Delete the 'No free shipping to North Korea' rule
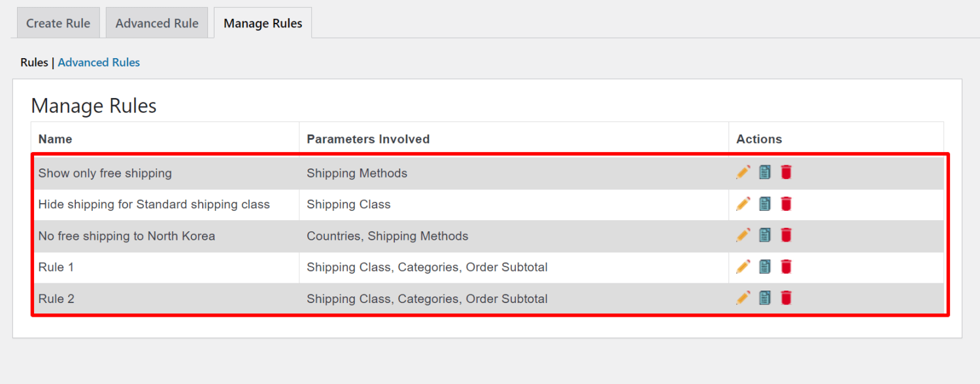 (786, 235)
